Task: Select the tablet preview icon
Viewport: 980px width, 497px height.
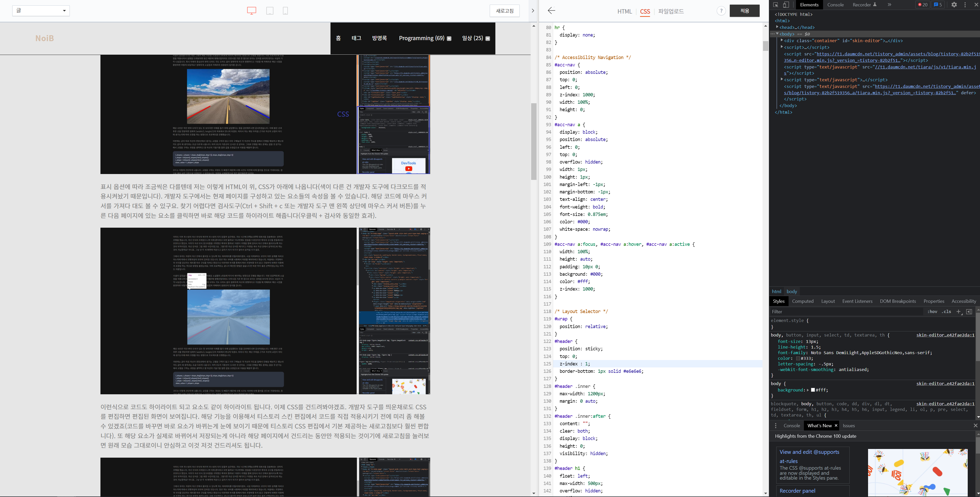Action: click(270, 11)
